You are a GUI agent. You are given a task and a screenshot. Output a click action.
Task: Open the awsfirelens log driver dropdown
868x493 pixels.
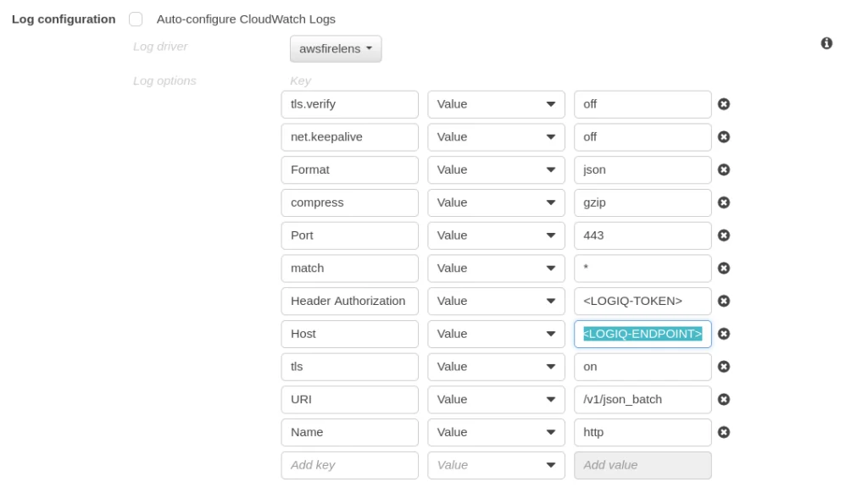(336, 48)
